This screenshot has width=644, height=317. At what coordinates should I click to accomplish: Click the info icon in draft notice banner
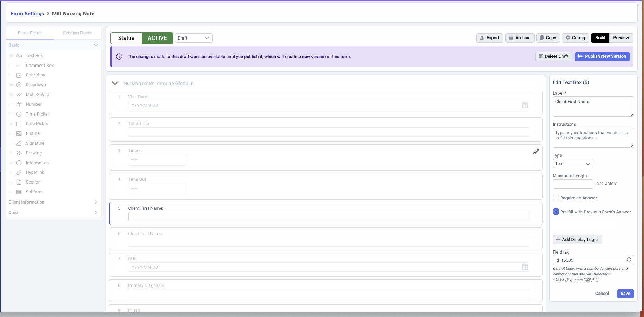tap(119, 56)
